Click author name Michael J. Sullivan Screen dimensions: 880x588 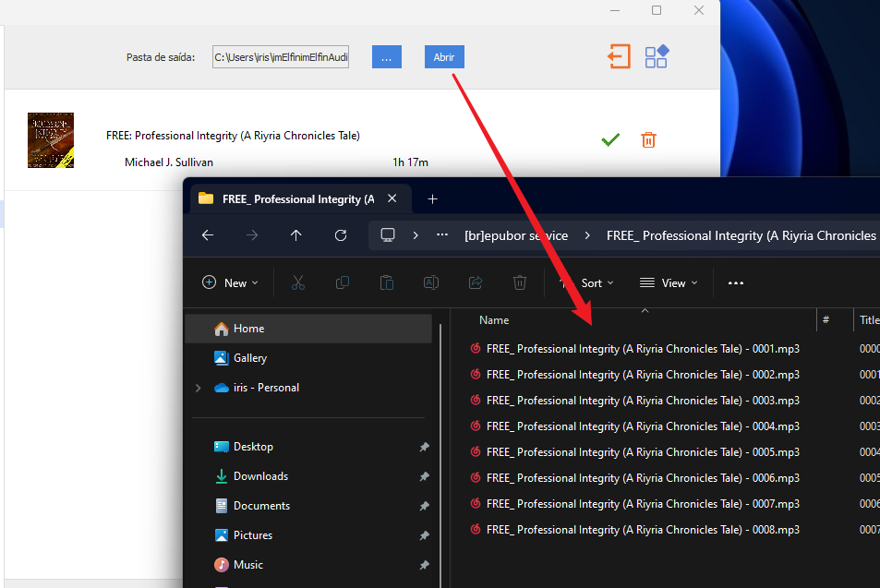(x=169, y=162)
